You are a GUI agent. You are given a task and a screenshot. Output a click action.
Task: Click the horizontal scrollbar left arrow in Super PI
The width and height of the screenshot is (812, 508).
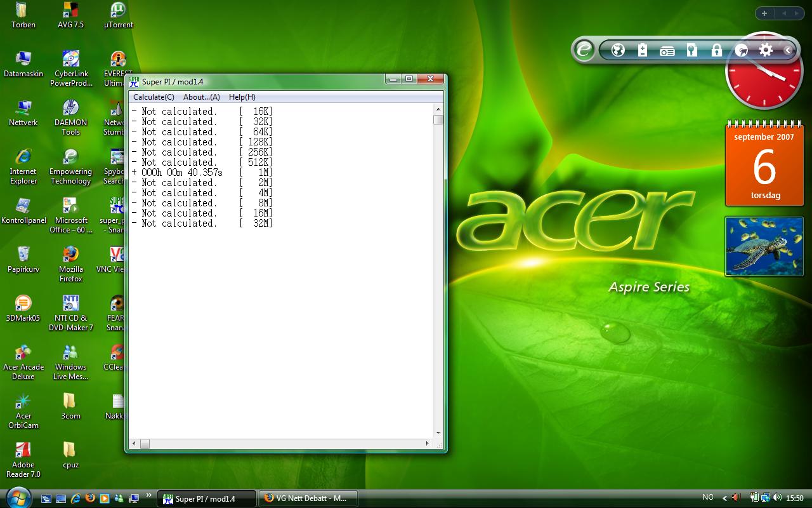coord(134,443)
